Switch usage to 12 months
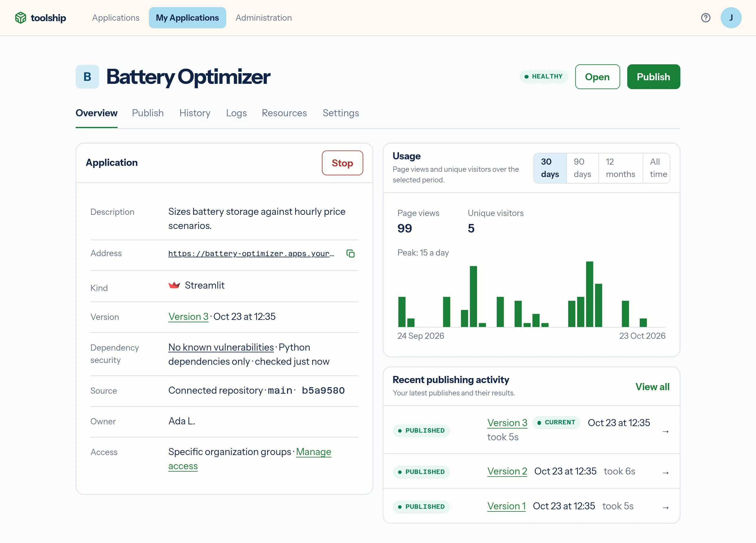This screenshot has width=756, height=543. tap(620, 168)
